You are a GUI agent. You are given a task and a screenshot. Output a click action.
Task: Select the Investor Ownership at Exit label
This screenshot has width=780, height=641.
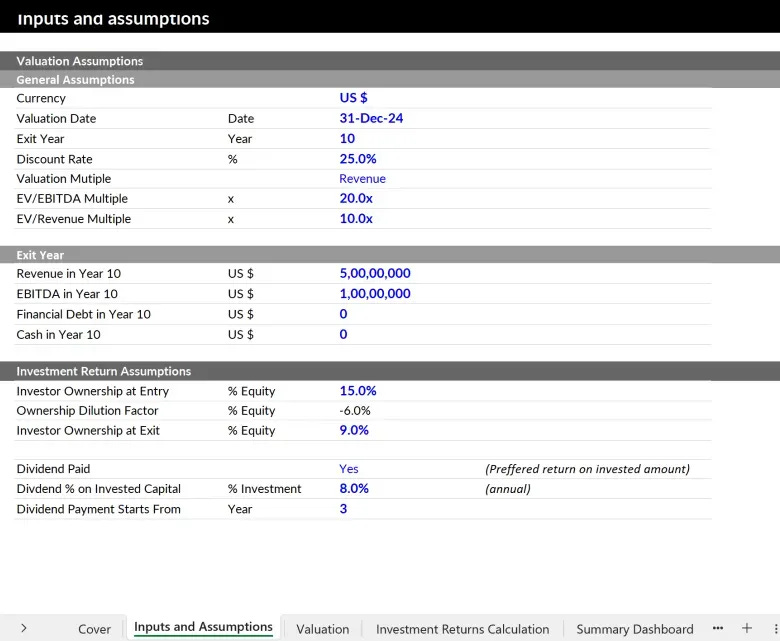click(x=88, y=431)
